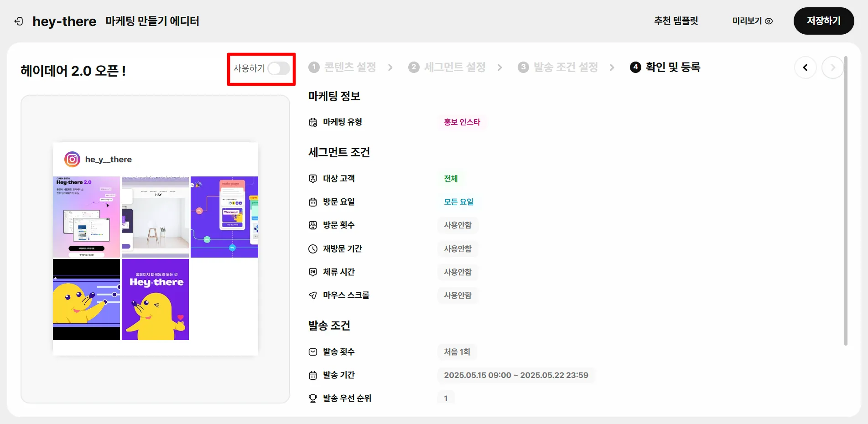This screenshot has width=868, height=424.
Task: Click the person icon beside 대상 고객
Action: pyautogui.click(x=313, y=179)
